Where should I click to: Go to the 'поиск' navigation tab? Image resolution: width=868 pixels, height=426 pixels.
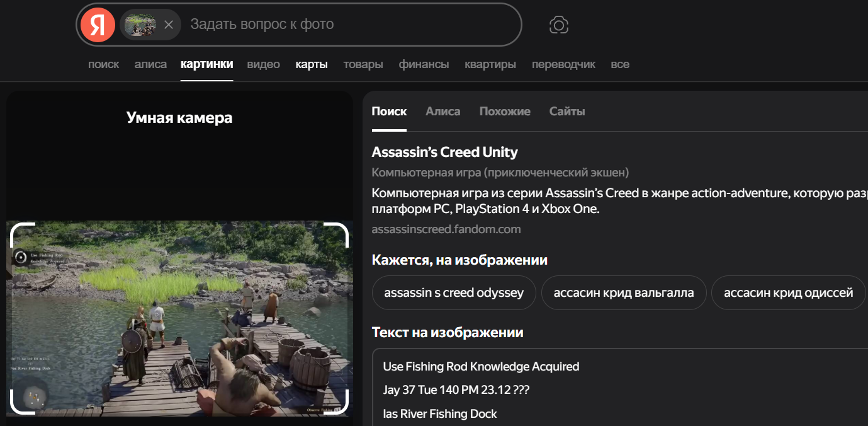pyautogui.click(x=104, y=64)
